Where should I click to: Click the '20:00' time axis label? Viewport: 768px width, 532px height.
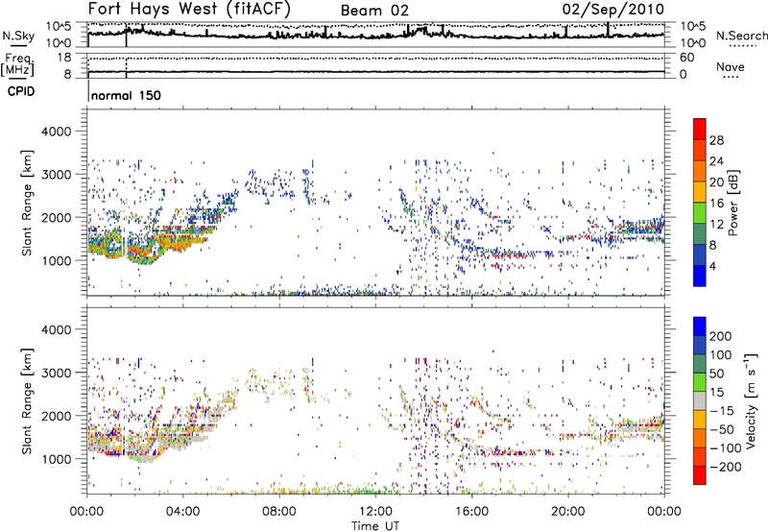coord(567,512)
